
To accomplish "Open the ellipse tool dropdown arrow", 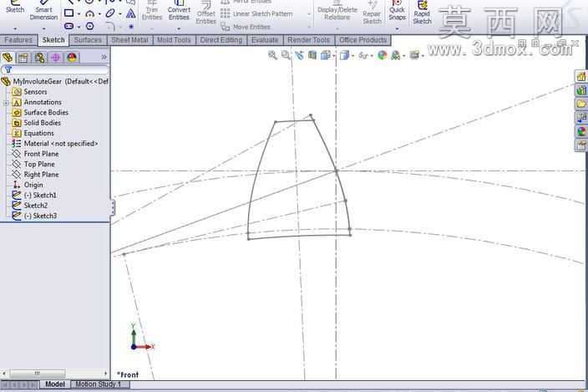I will 120,14.
